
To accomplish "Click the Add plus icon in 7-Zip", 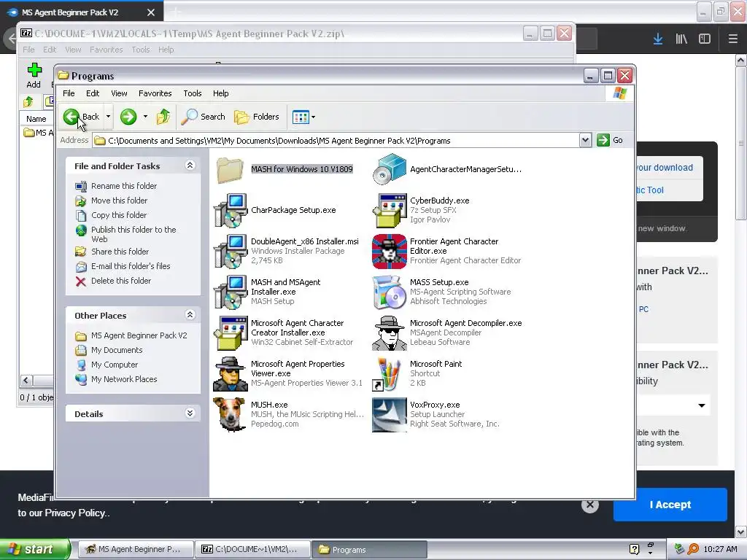I will (x=34, y=70).
